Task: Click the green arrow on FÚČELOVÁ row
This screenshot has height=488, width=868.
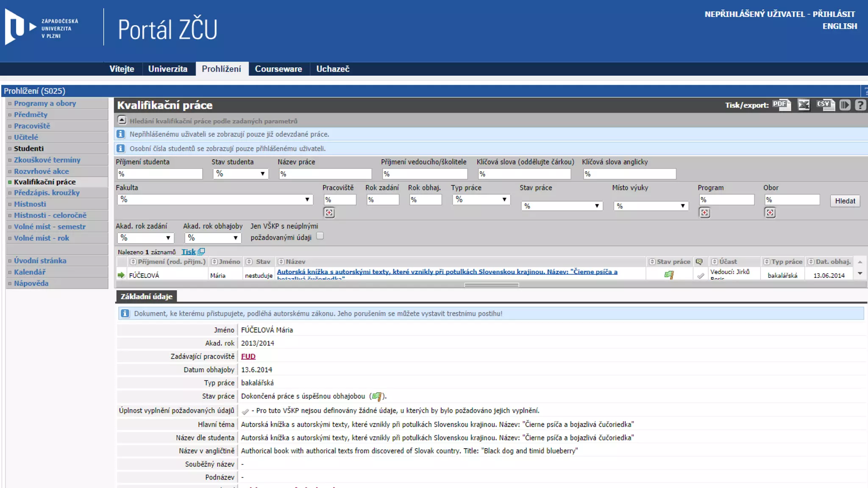Action: [121, 275]
